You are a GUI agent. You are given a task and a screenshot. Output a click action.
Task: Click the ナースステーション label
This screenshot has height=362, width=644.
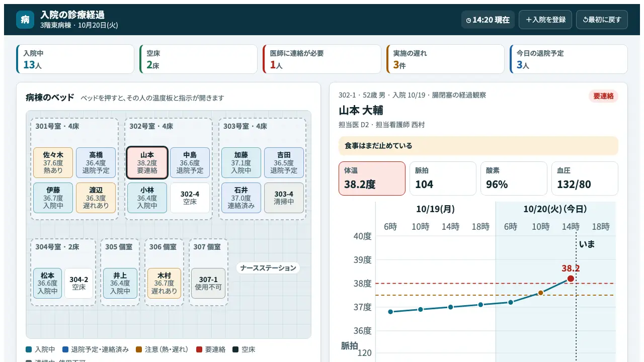click(268, 268)
